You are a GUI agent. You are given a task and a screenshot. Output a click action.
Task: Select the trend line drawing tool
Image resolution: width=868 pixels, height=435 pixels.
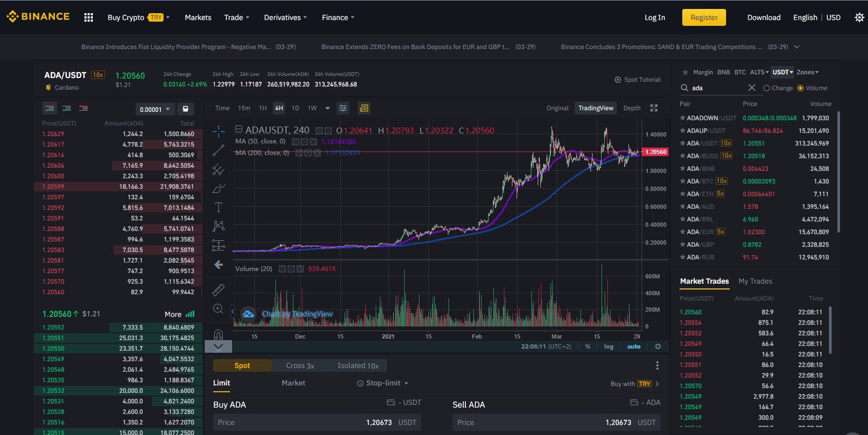[218, 151]
